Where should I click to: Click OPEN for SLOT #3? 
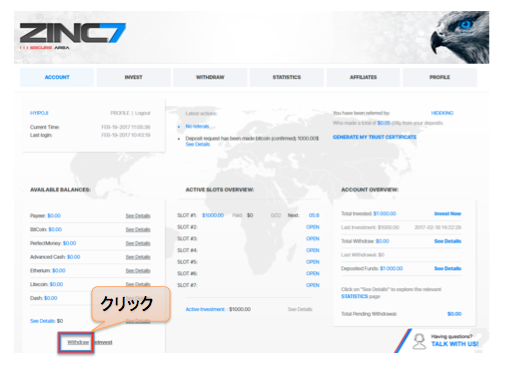(313, 239)
